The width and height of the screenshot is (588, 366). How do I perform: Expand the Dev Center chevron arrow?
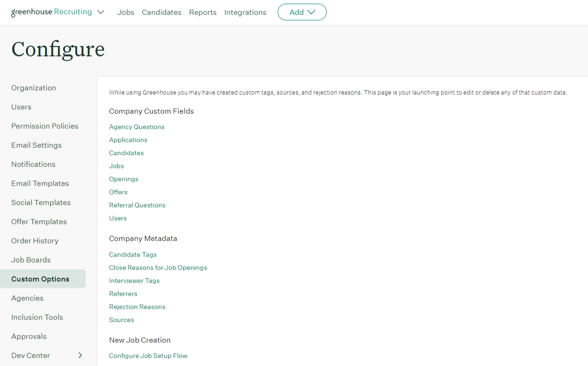tap(80, 355)
